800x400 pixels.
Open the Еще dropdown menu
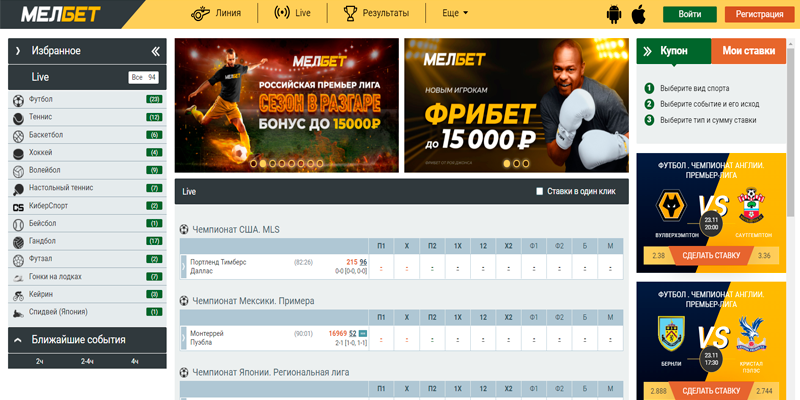tap(455, 13)
